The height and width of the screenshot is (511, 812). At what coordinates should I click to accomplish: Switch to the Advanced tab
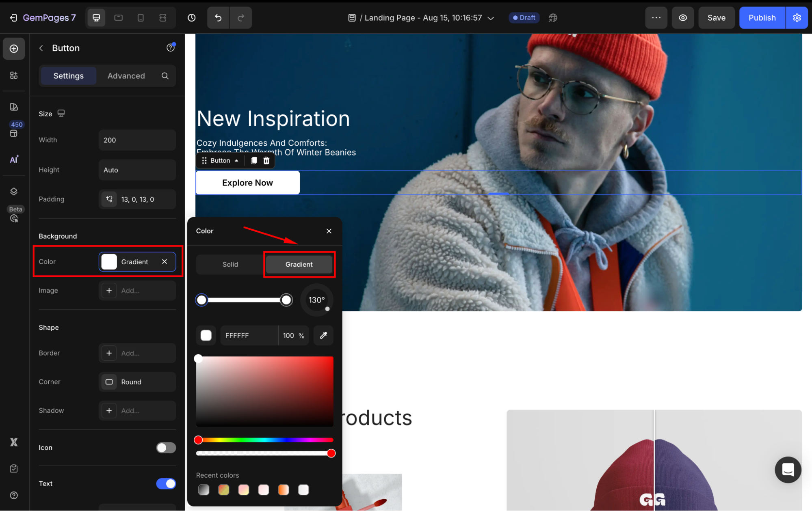pyautogui.click(x=126, y=76)
